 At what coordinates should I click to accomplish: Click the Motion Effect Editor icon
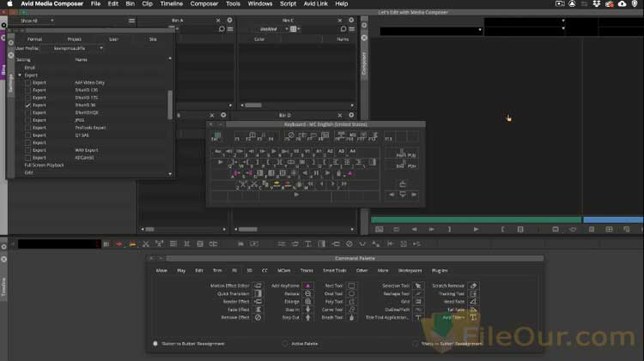[258, 286]
